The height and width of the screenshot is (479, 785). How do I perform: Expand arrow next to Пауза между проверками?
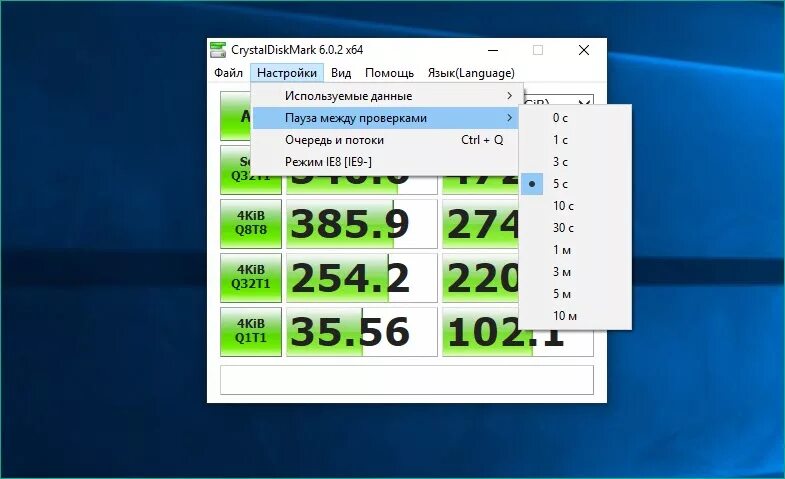tap(509, 118)
